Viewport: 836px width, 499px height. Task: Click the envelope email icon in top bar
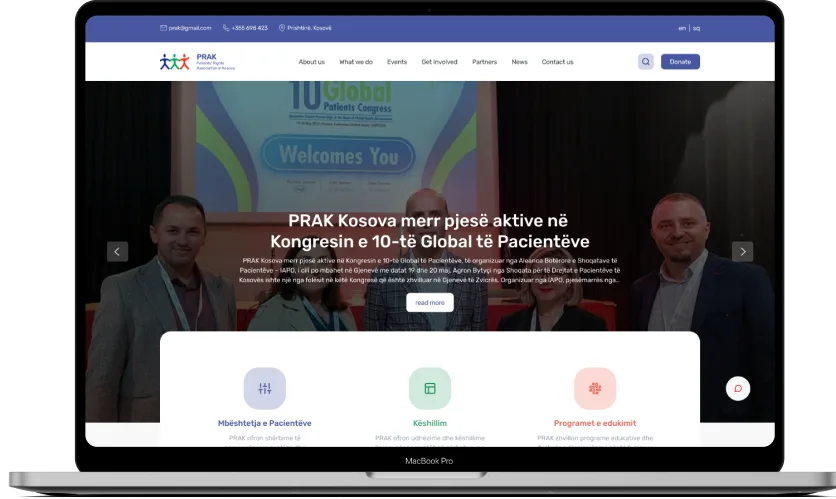click(x=163, y=28)
